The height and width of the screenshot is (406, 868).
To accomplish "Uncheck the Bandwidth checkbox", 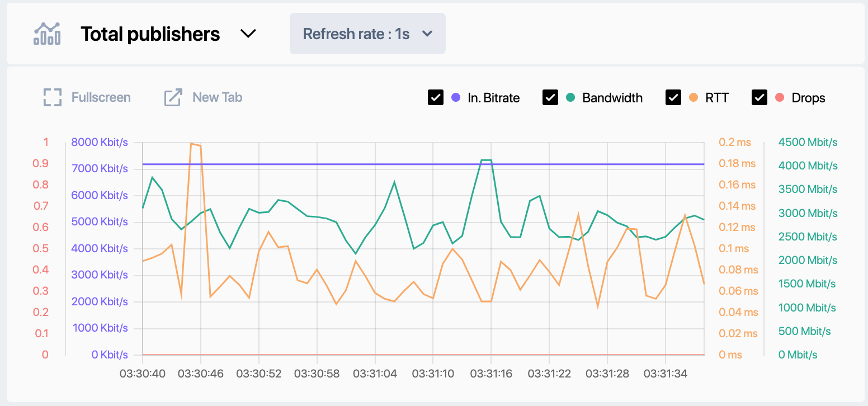I will click(x=550, y=98).
